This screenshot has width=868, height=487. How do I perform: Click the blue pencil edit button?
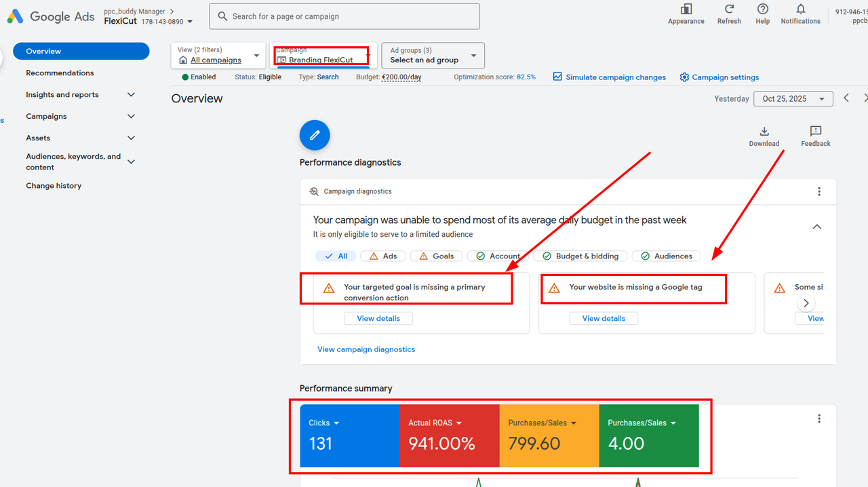point(315,136)
